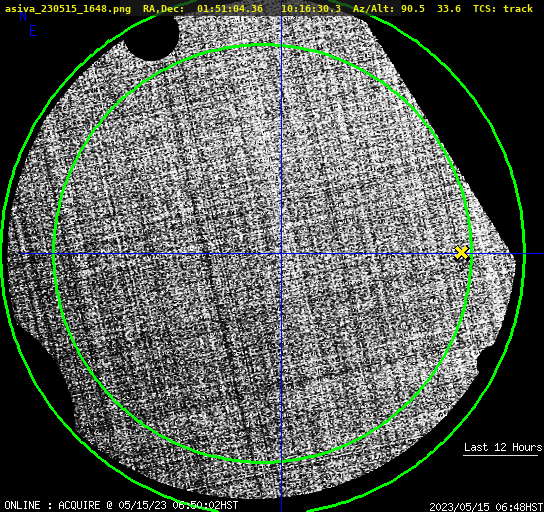The width and height of the screenshot is (544, 512).
Task: Click the word track after TCS
Action: click(x=518, y=8)
